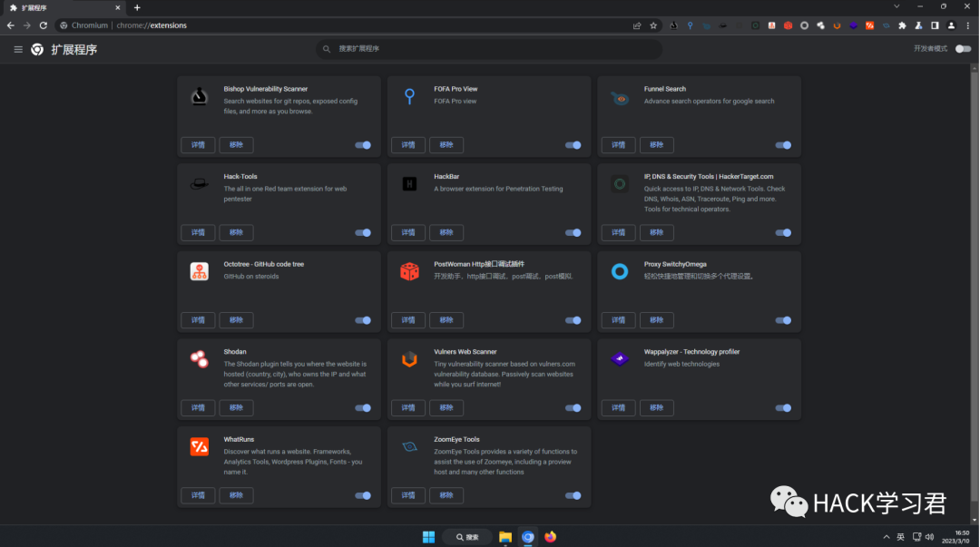The image size is (980, 547).
Task: Disable FOFA Pro View extension
Action: (573, 145)
